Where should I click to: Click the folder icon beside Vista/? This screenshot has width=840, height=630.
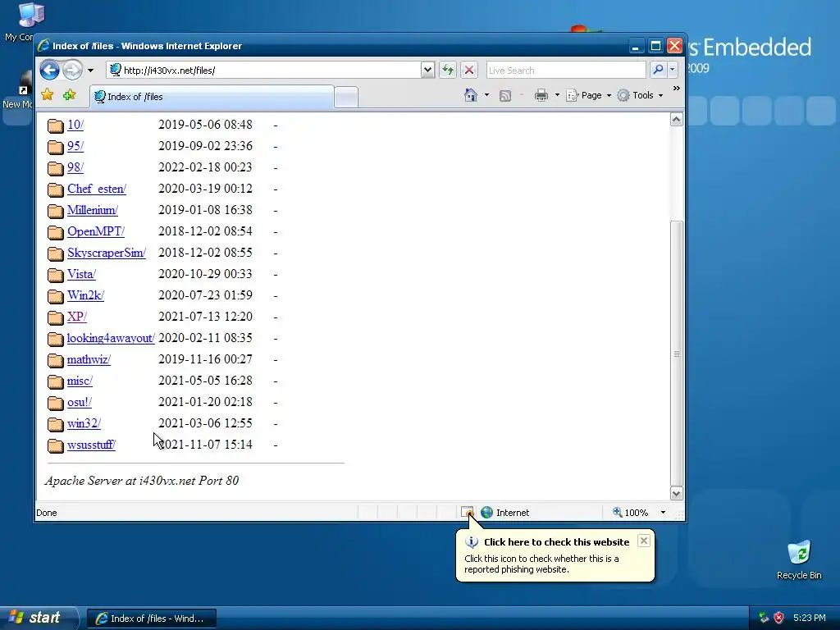click(55, 275)
